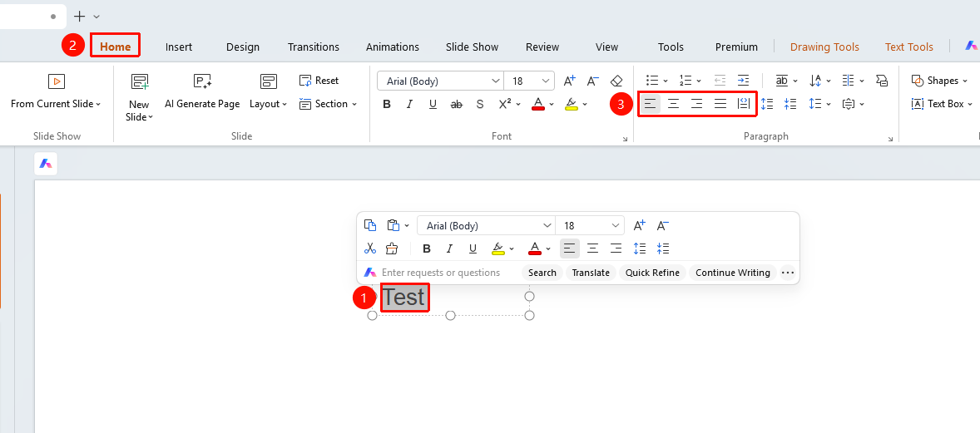Click the Format Painter icon in floating toolbar
The height and width of the screenshot is (433, 980).
[x=392, y=248]
